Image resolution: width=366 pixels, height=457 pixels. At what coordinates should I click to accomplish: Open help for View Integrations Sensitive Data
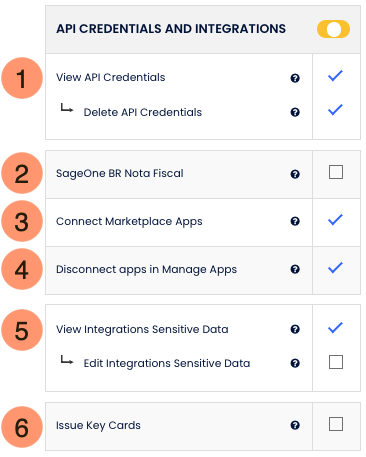295,329
